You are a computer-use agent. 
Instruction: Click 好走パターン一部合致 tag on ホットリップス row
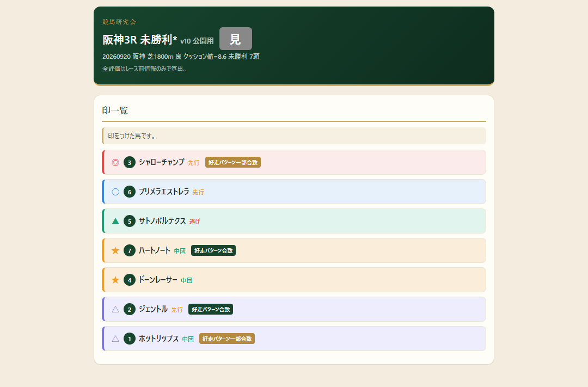pyautogui.click(x=227, y=339)
